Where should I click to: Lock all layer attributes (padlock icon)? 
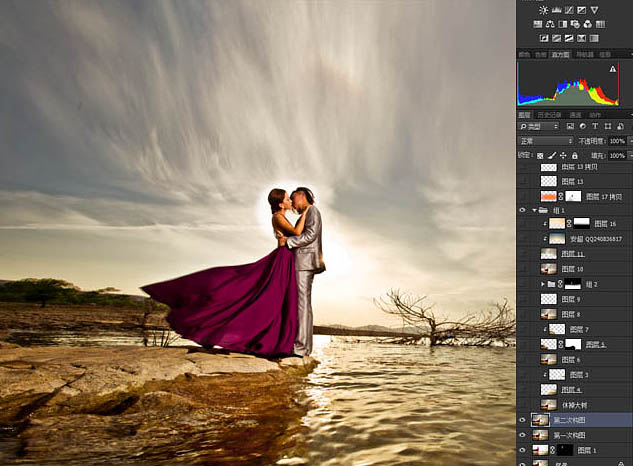(x=574, y=155)
